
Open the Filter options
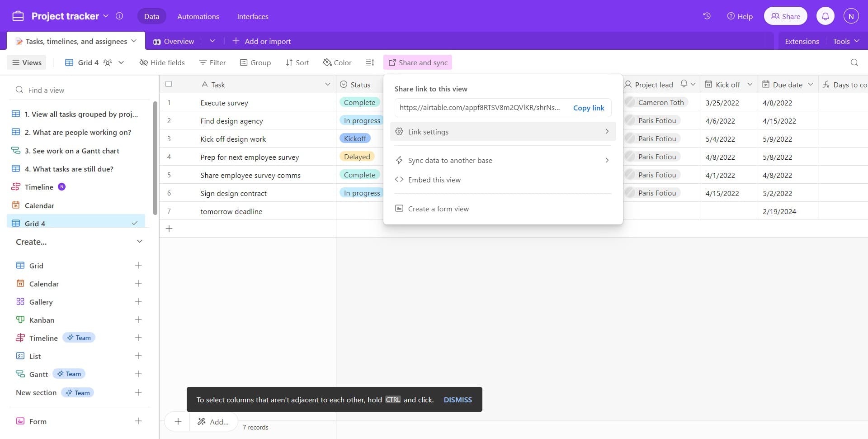[x=212, y=62]
